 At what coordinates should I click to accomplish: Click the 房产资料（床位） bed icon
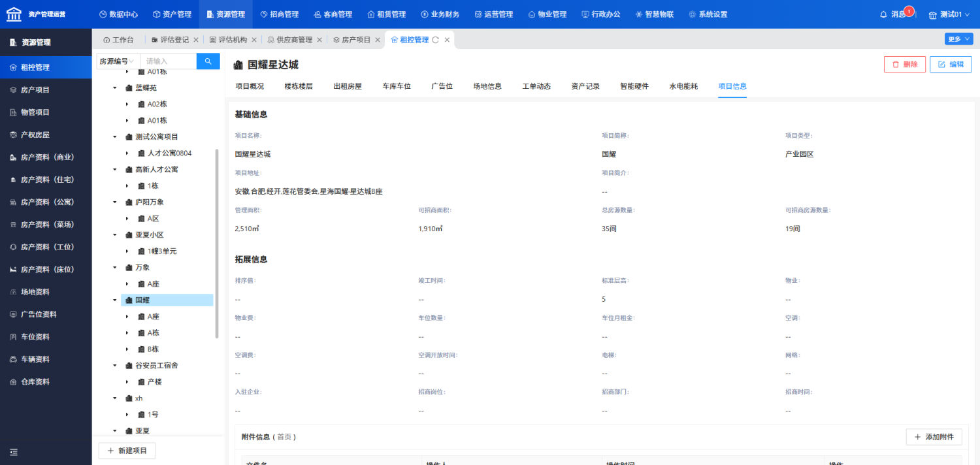coord(13,270)
